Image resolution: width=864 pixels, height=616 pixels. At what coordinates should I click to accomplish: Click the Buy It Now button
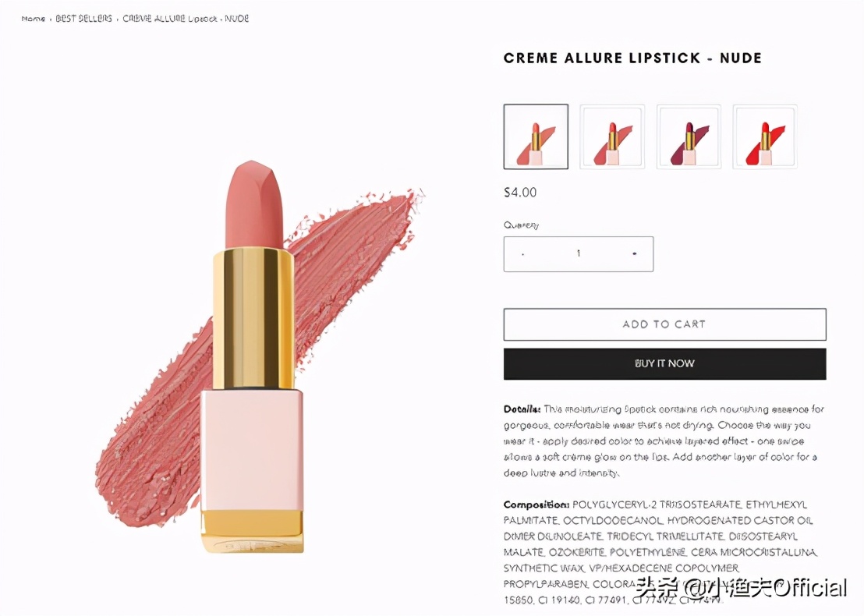664,363
